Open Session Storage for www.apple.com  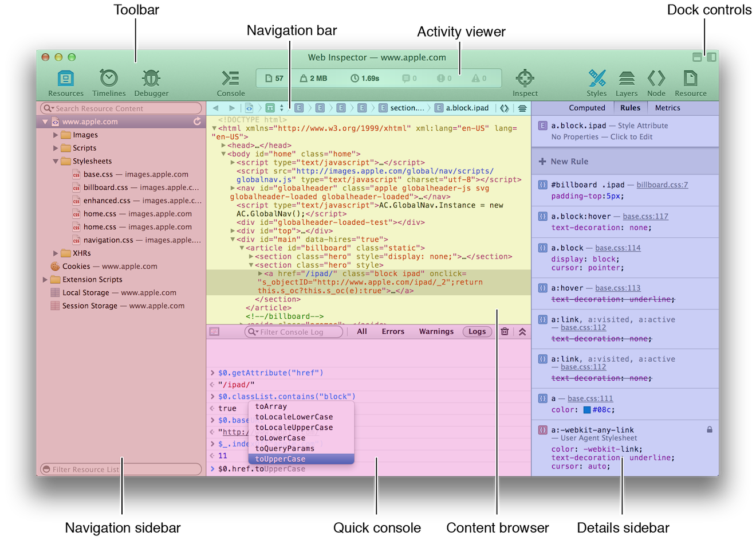click(x=118, y=306)
